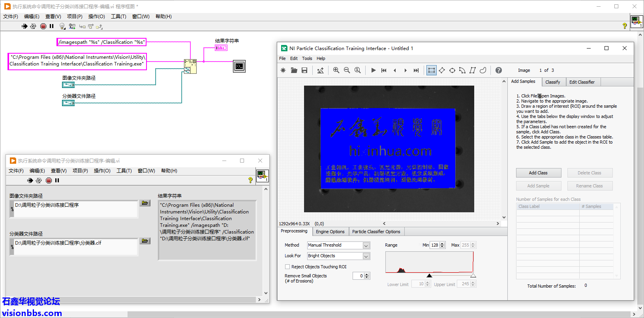The image size is (644, 318).
Task: Expand the Look For Bright Objects dropdown
Action: tap(366, 256)
